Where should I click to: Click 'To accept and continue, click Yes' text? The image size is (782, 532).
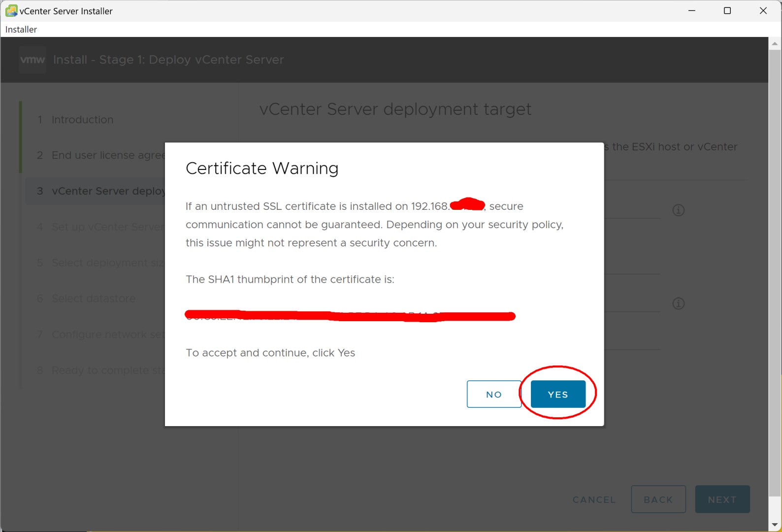[x=270, y=353]
